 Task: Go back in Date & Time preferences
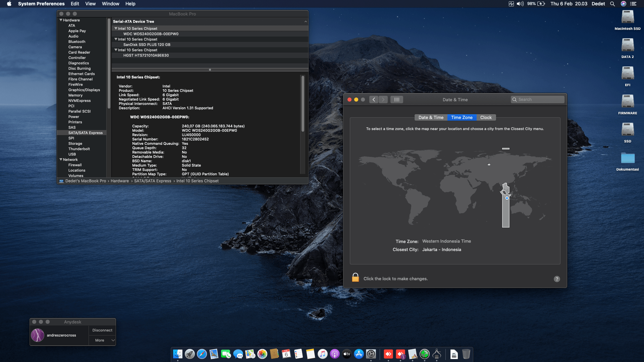[374, 100]
